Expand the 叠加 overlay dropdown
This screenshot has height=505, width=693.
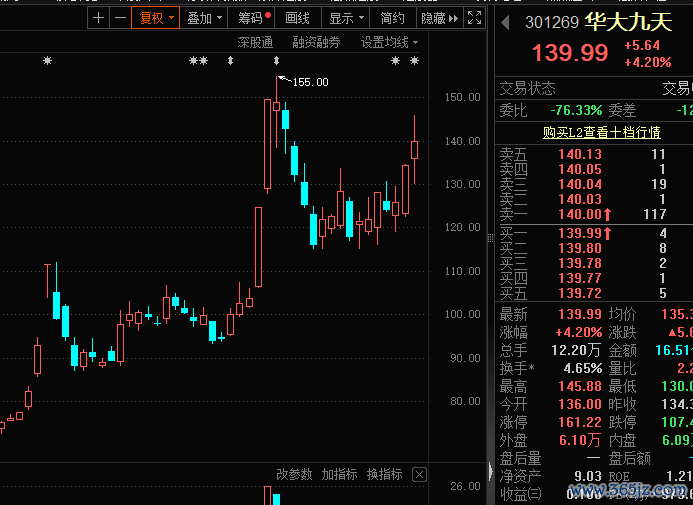coord(203,18)
